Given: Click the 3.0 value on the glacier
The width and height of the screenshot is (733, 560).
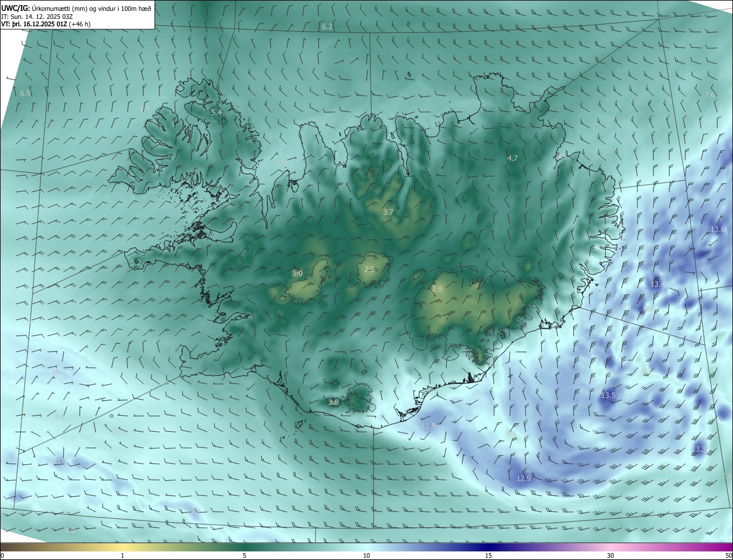Looking at the screenshot, I should (297, 273).
